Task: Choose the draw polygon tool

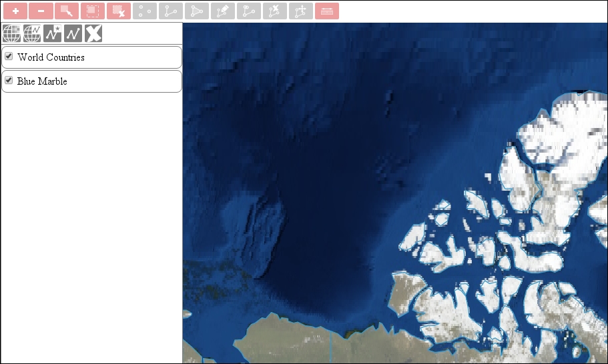Action: tap(197, 11)
